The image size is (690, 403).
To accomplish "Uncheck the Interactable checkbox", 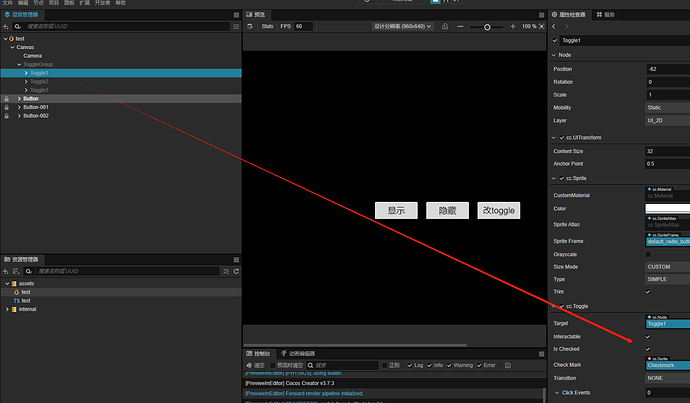I will [x=648, y=337].
